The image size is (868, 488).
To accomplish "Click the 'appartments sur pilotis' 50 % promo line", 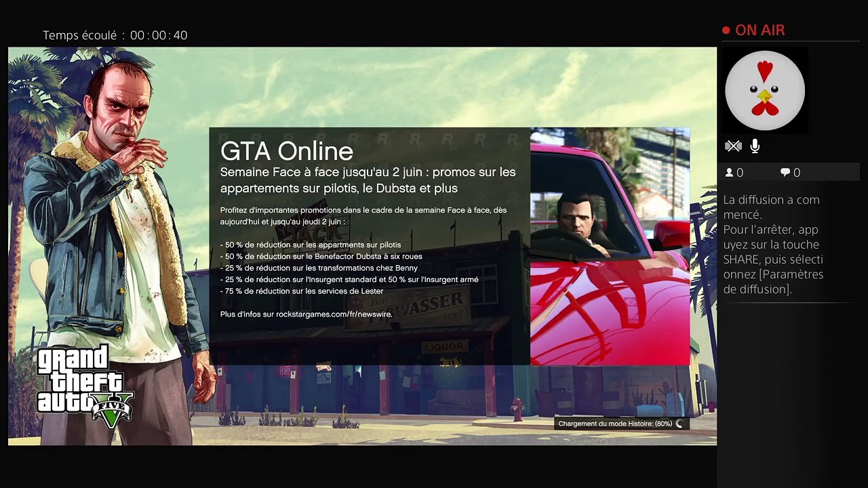I will point(311,245).
